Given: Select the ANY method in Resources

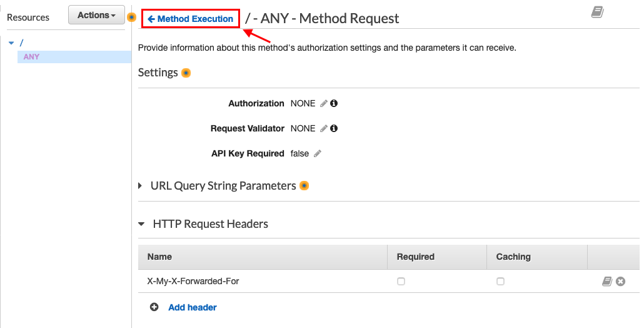Looking at the screenshot, I should 31,57.
